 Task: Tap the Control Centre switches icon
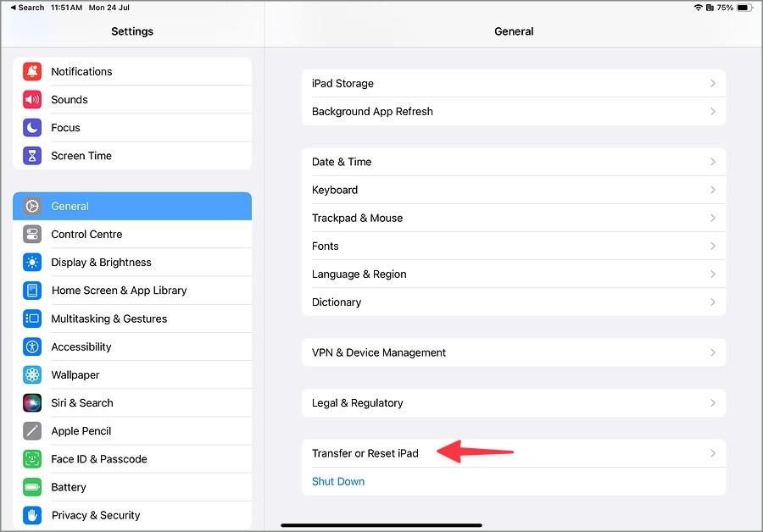[32, 235]
